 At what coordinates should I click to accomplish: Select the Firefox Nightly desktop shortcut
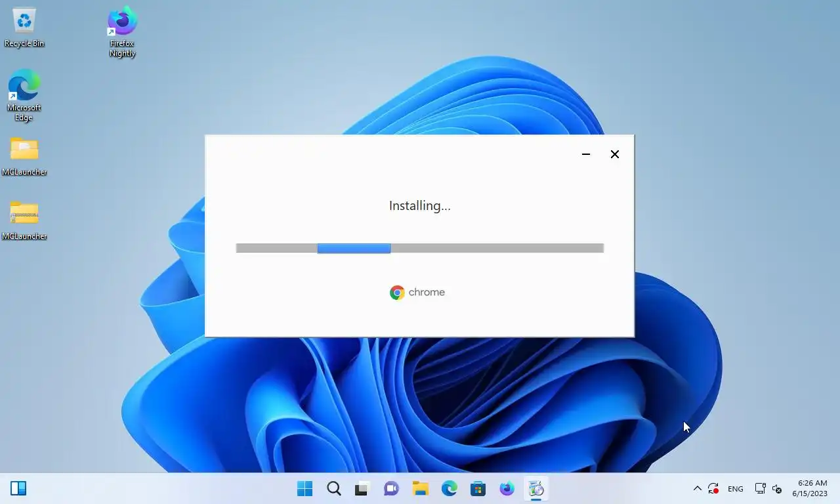pyautogui.click(x=122, y=31)
